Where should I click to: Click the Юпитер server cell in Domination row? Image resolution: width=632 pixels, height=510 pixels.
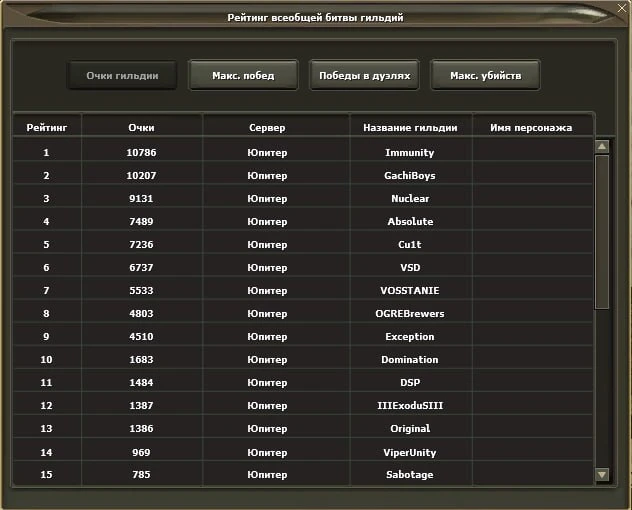tap(267, 360)
